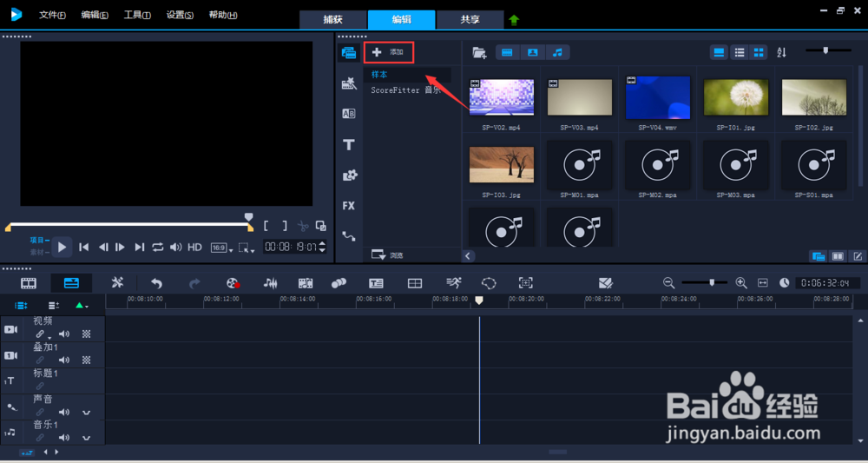
Task: Open the Graphics library icon
Action: point(349,175)
